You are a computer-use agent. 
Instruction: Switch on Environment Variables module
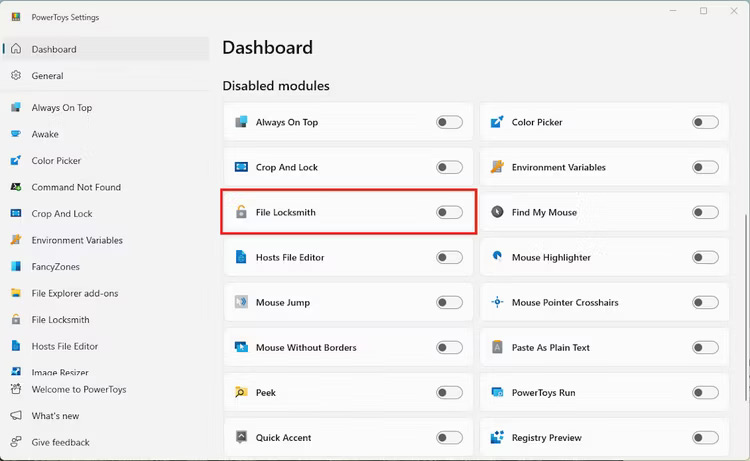705,167
